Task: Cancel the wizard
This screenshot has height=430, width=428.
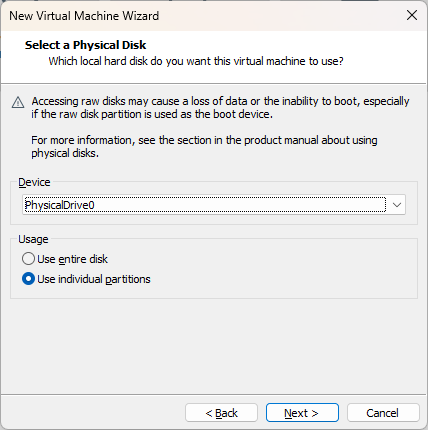Action: coord(383,413)
